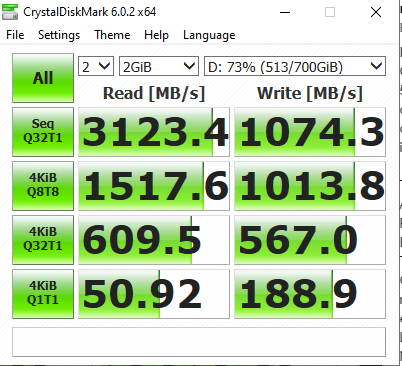Start the 4KiB Q32T1 test
The width and height of the screenshot is (402, 366).
coord(43,240)
